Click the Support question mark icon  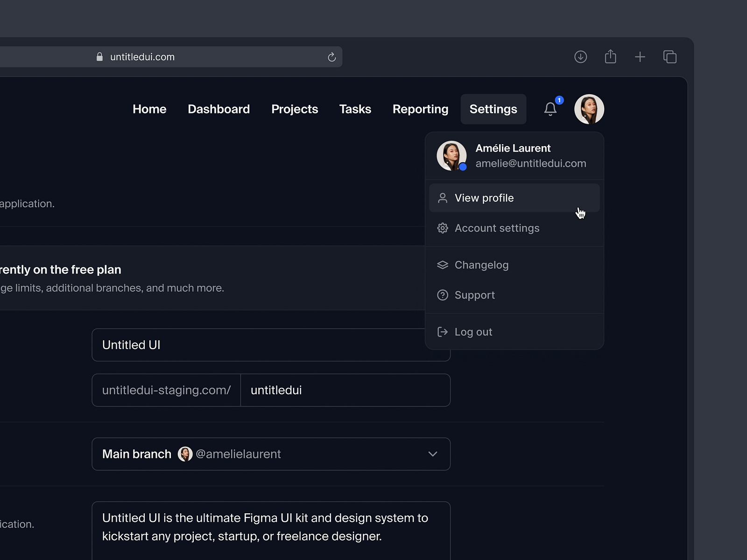(442, 295)
